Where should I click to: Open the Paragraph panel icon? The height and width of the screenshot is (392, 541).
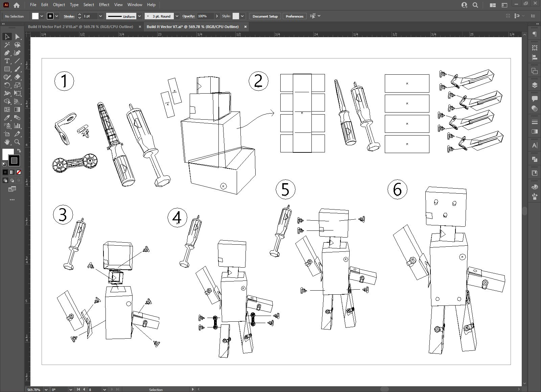pos(535,34)
